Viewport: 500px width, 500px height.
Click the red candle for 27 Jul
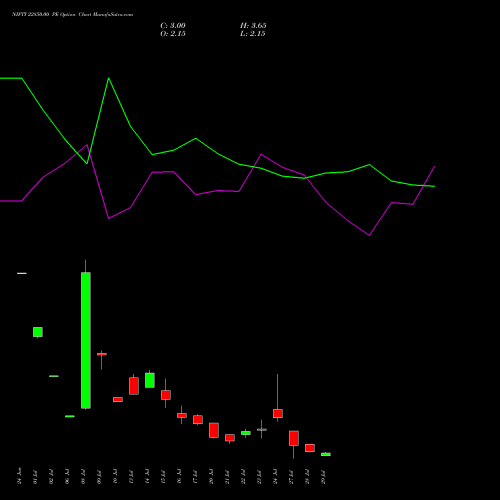pos(294,438)
